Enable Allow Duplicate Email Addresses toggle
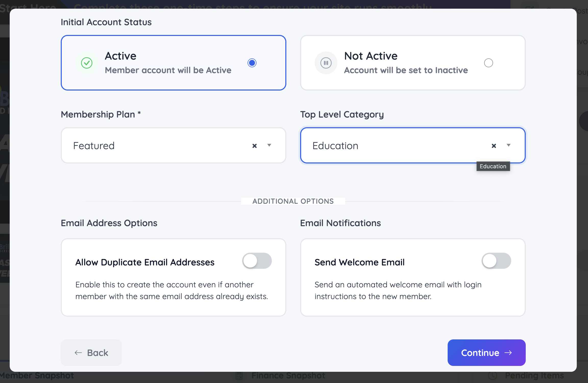The width and height of the screenshot is (588, 383). tap(257, 261)
